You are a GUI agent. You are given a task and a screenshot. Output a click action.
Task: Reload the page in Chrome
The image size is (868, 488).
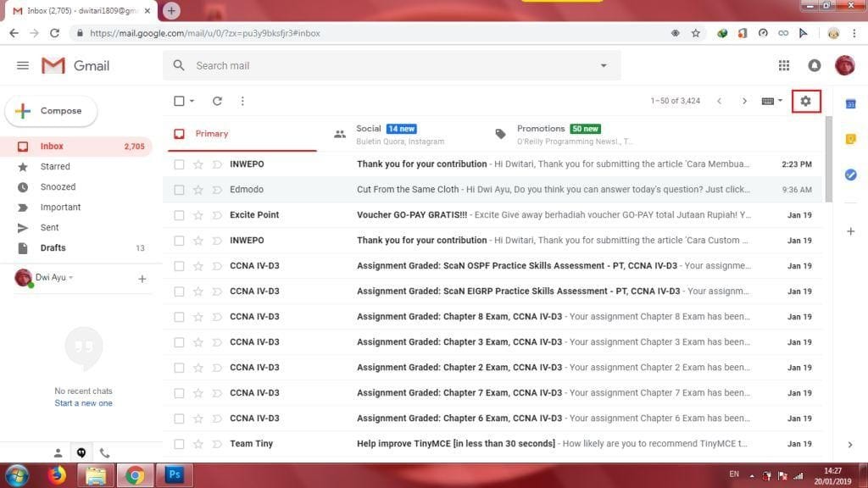coord(54,33)
